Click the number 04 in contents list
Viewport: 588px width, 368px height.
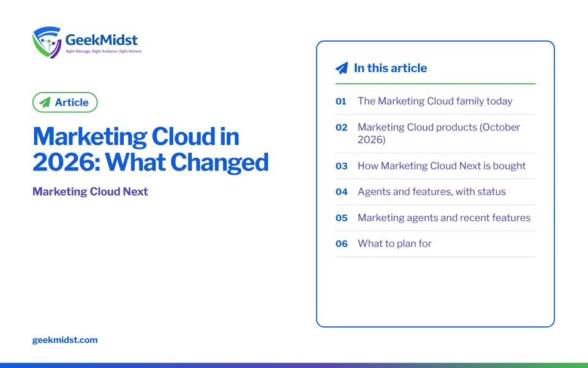[x=341, y=192]
